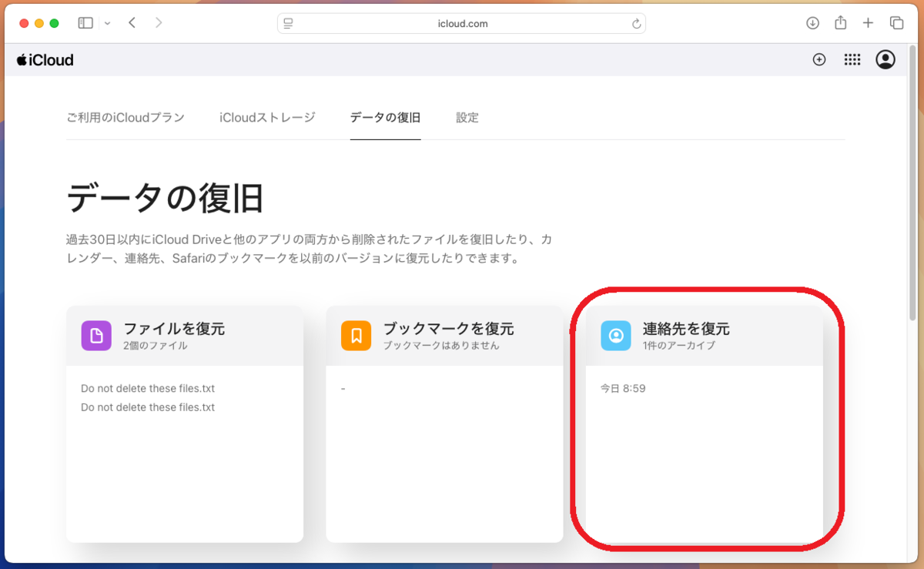The height and width of the screenshot is (569, 924).
Task: Click the データの復旧 page heading
Action: pyautogui.click(x=166, y=199)
